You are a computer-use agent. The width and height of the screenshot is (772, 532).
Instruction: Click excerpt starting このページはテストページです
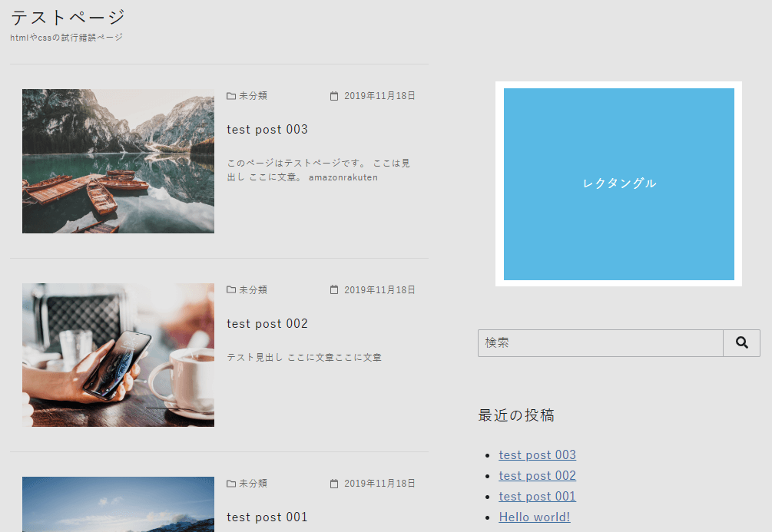click(x=319, y=170)
